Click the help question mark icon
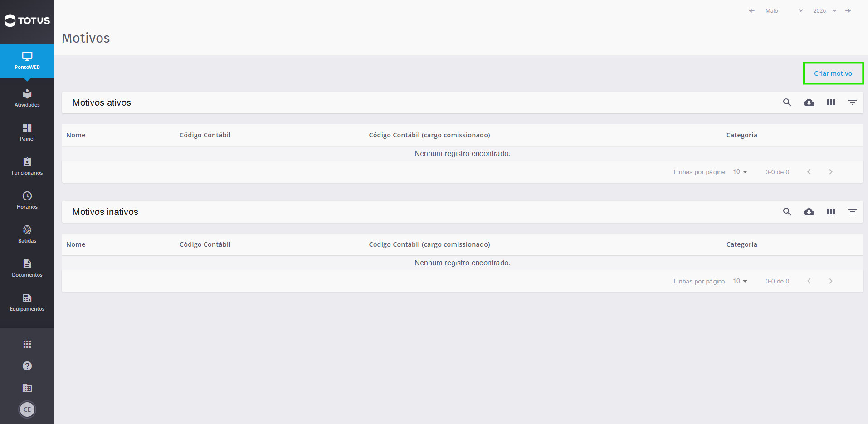The height and width of the screenshot is (424, 868). tap(27, 366)
